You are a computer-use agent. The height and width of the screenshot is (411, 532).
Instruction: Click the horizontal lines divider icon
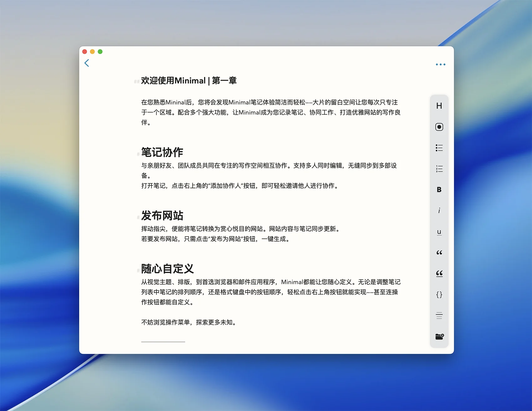pos(439,316)
